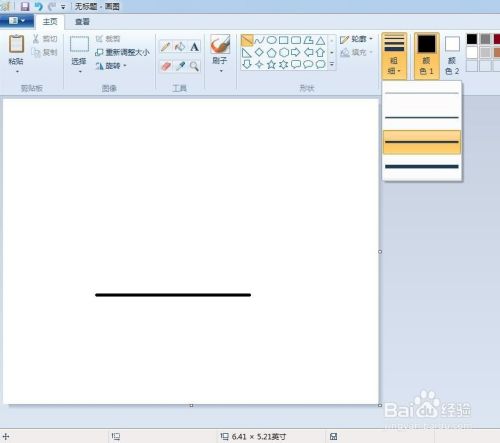The width and height of the screenshot is (500, 443).
Task: Click the 刷子 Brushes icon
Action: (220, 44)
